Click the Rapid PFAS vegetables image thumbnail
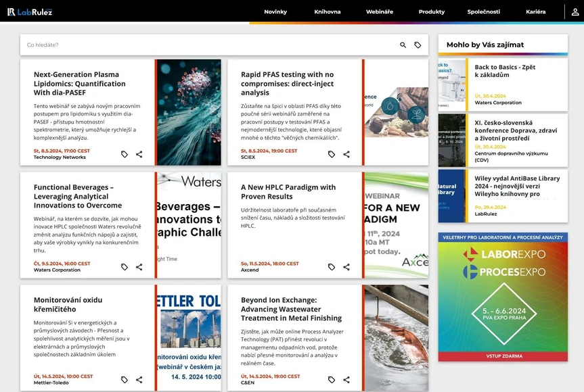This screenshot has height=392, width=584. (x=397, y=112)
